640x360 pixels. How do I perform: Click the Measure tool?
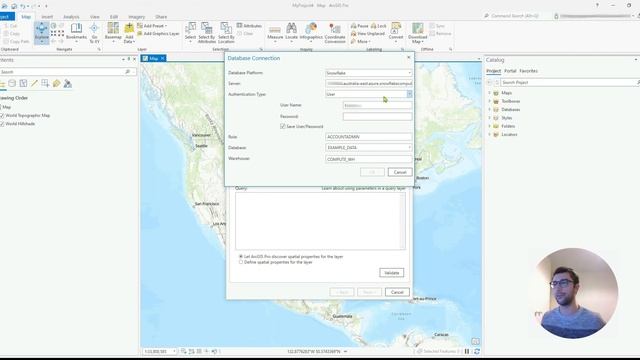pos(275,32)
